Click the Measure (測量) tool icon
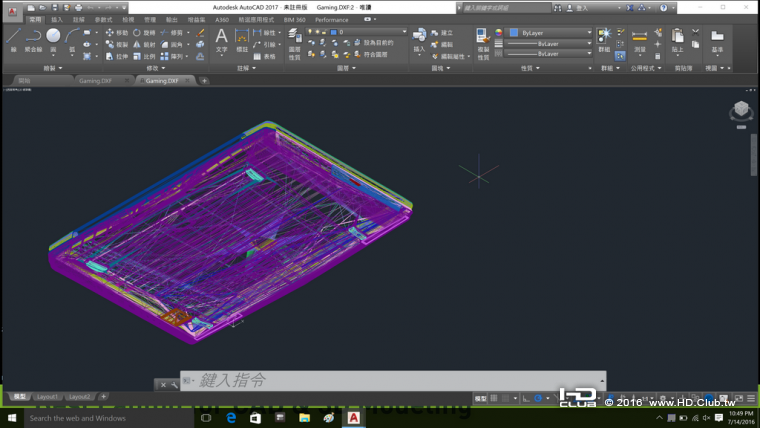The height and width of the screenshot is (428, 760). click(x=639, y=36)
